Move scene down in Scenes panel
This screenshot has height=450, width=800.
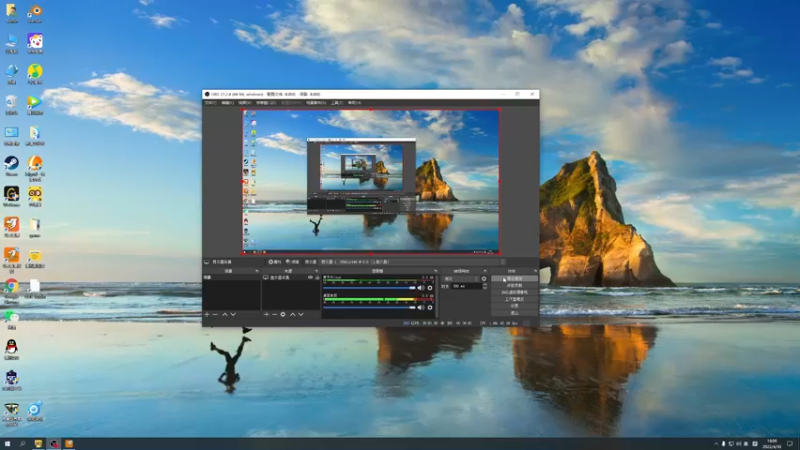click(233, 314)
